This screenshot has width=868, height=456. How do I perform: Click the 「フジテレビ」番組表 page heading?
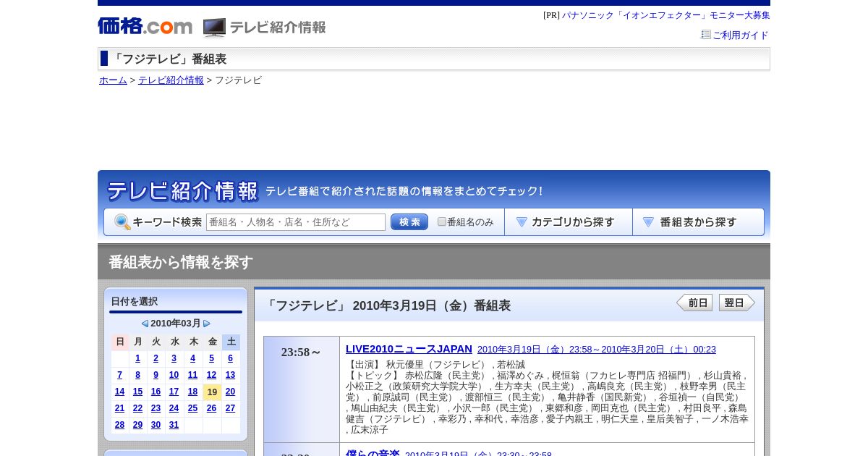[x=169, y=59]
